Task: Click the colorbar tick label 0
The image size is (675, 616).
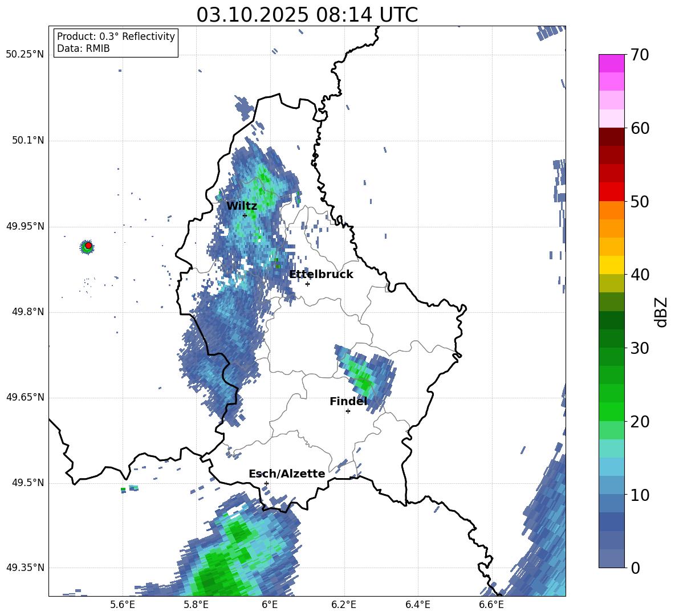Action: [635, 568]
